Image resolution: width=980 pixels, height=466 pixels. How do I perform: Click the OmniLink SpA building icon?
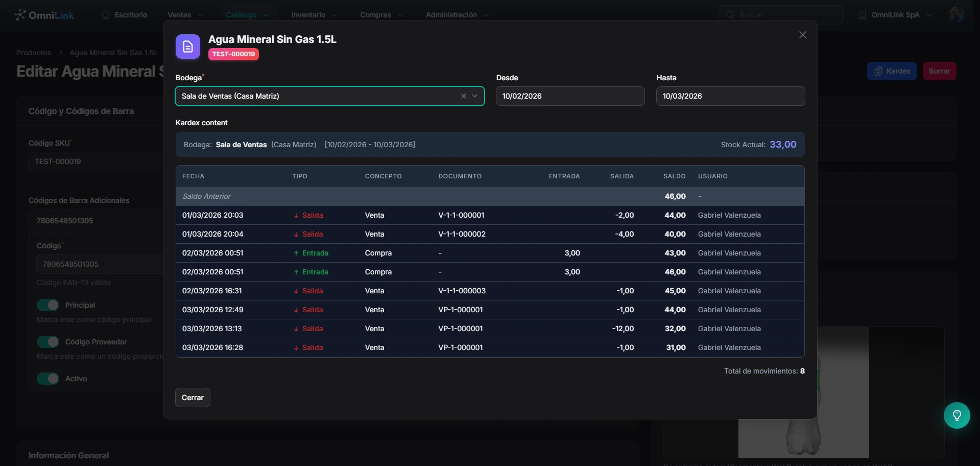(x=863, y=15)
